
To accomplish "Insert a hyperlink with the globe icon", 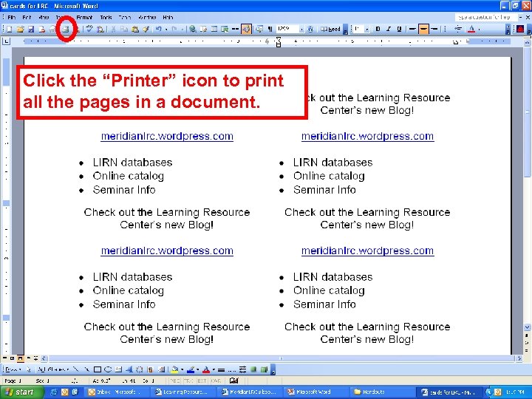I will 193,29.
